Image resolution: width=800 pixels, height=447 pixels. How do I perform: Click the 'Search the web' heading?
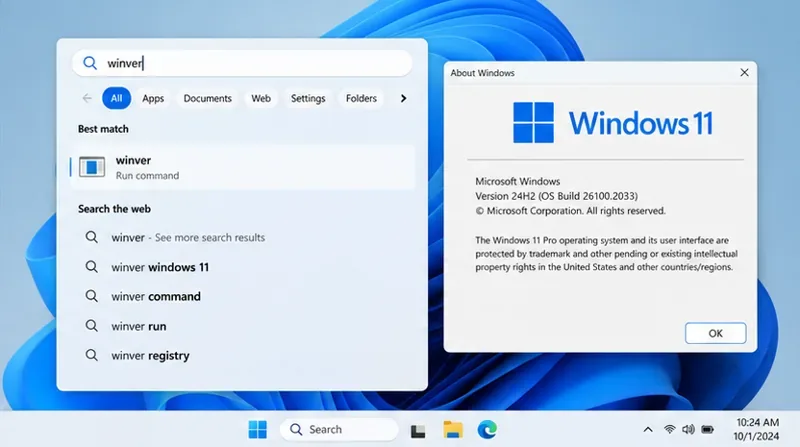coord(114,209)
